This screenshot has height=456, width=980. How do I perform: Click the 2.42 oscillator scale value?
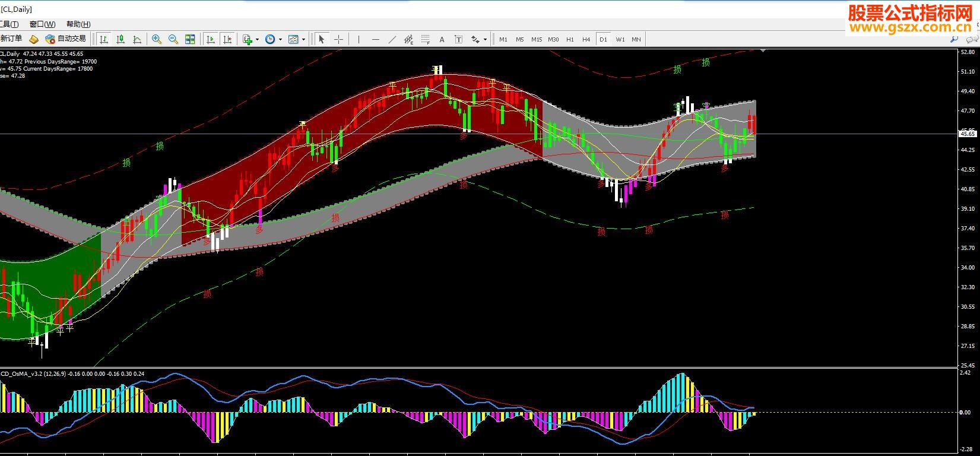(965, 373)
